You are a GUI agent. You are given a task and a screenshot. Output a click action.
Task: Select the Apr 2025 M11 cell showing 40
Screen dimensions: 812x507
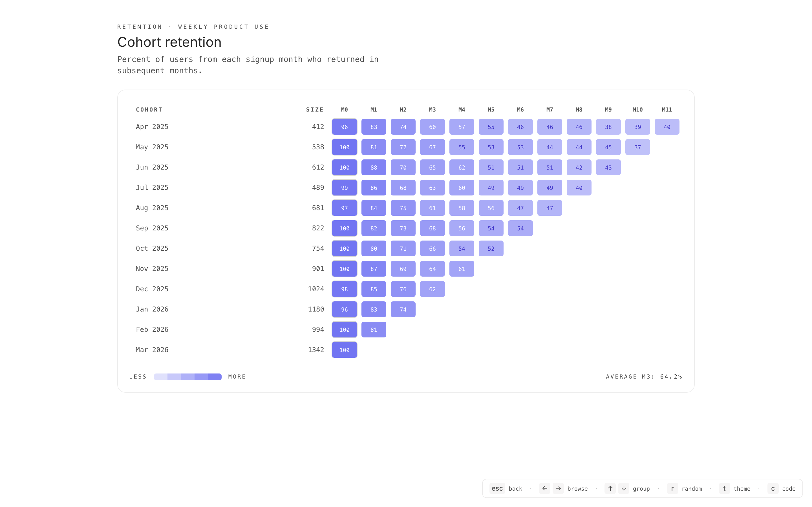[667, 127]
